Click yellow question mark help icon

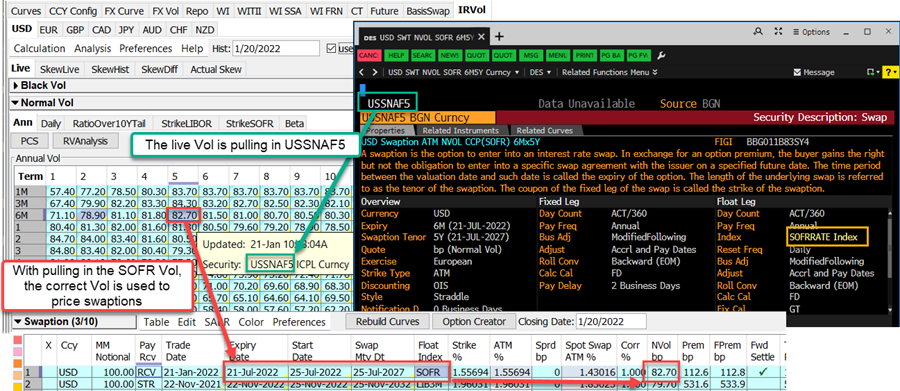click(x=891, y=72)
